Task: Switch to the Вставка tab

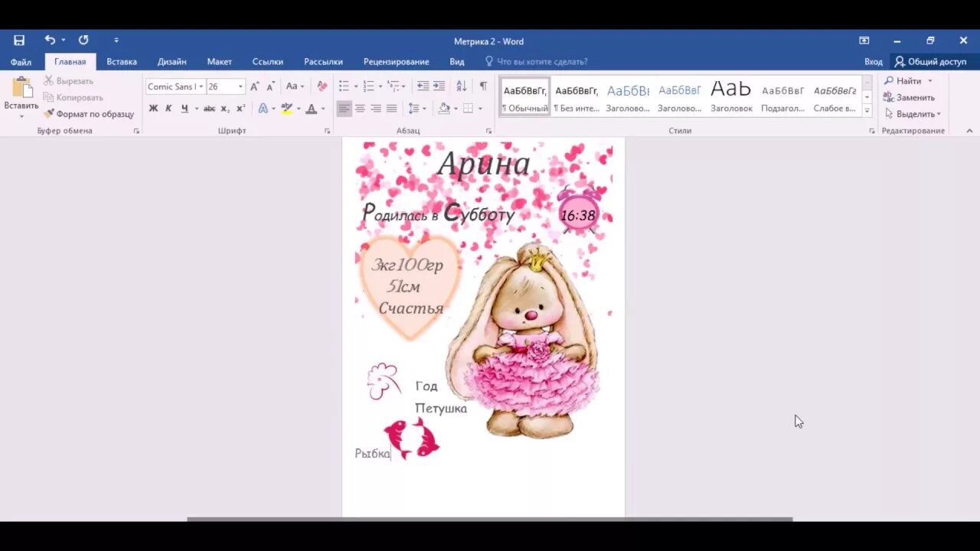Action: pos(122,62)
